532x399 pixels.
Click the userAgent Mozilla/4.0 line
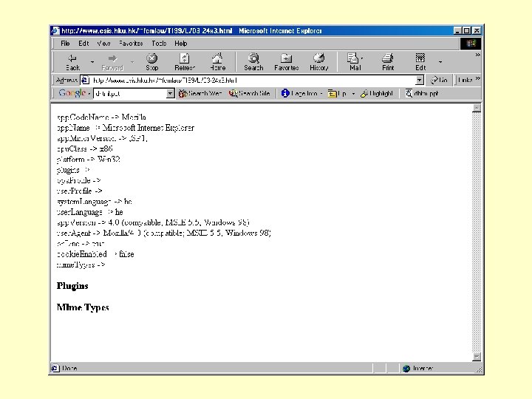point(164,233)
